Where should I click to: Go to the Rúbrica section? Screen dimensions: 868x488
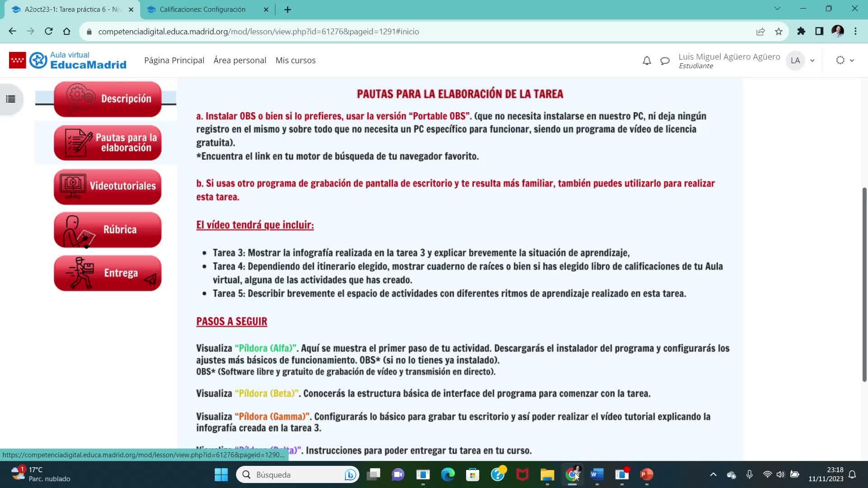click(108, 230)
